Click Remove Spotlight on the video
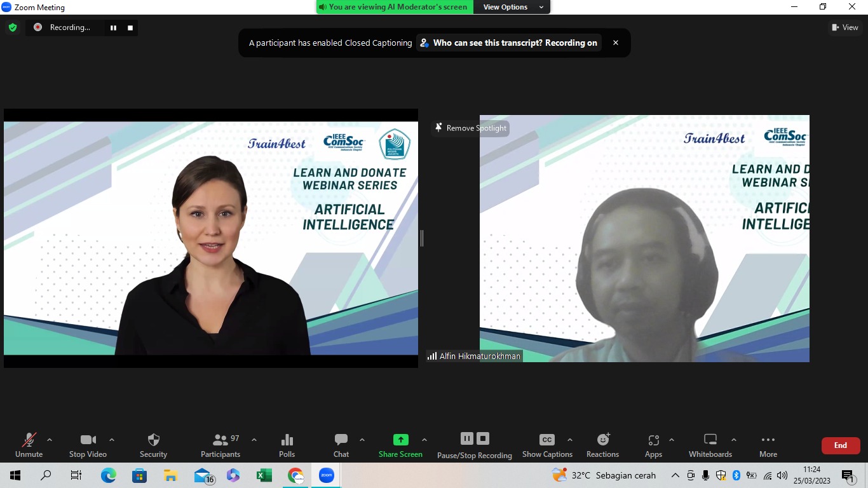The height and width of the screenshot is (488, 868). [470, 128]
